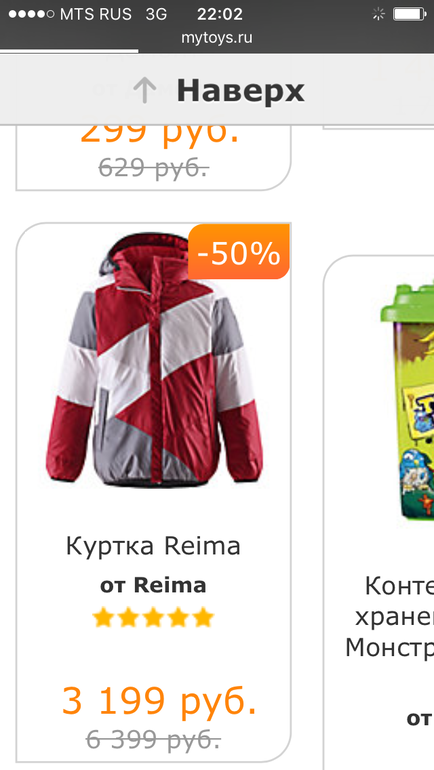Tap the 299 руб. price above

click(160, 134)
